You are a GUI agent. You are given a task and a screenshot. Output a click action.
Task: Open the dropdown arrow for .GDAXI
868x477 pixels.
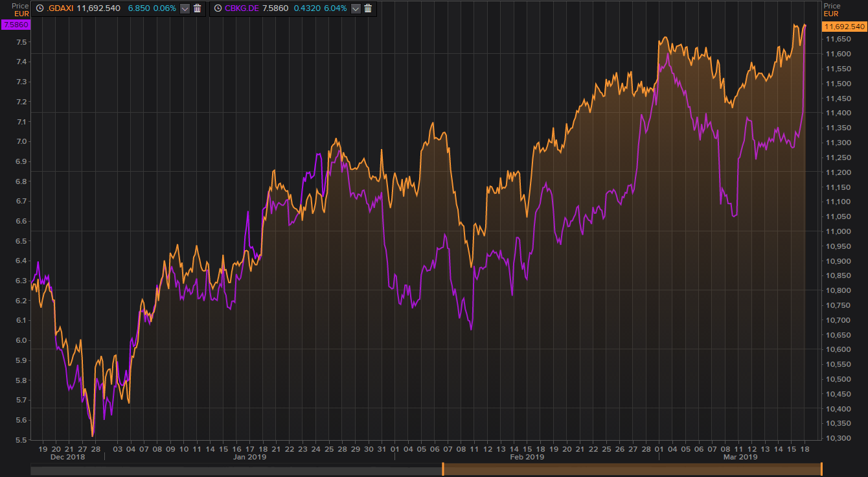click(x=185, y=8)
